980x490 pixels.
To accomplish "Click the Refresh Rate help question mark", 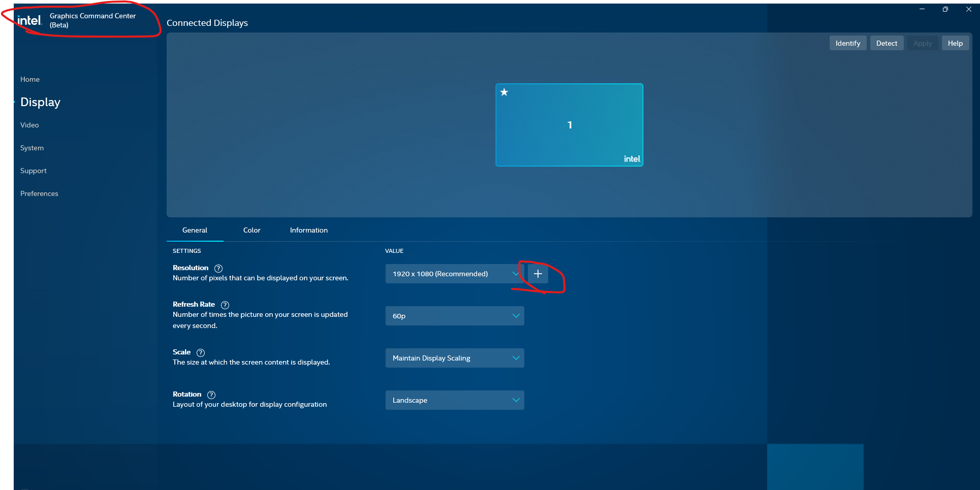I will tap(225, 305).
